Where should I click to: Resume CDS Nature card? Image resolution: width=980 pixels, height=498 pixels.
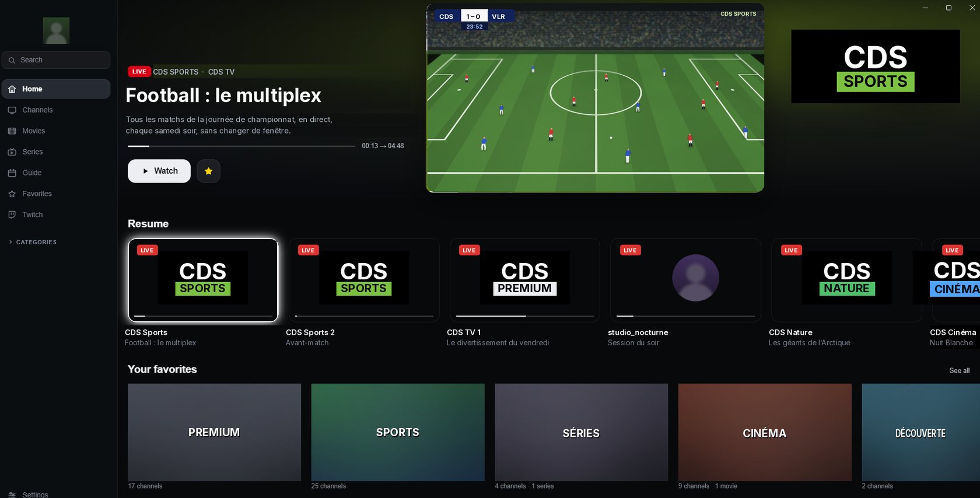[x=847, y=280]
